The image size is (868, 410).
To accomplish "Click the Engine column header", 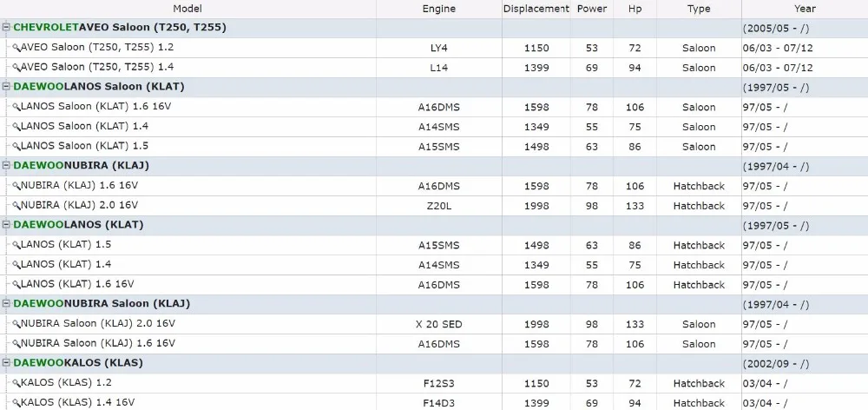I will click(x=439, y=9).
